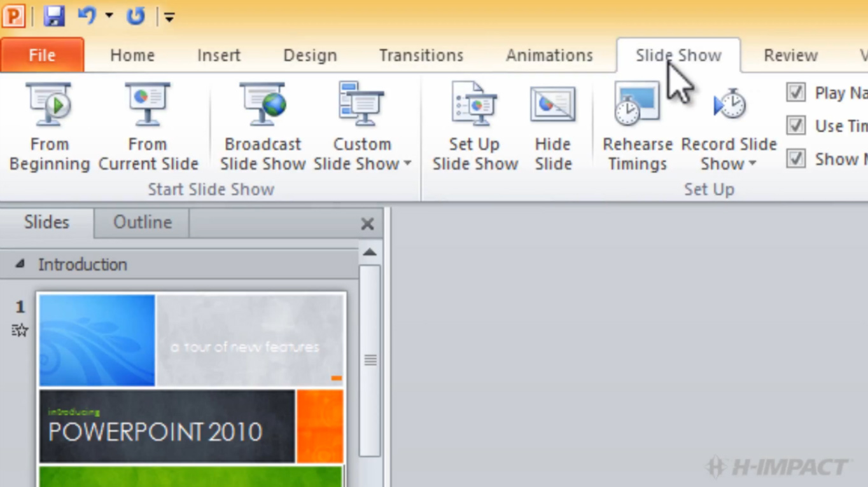The image size is (868, 487).
Task: Click the thumbnail pane scroll-up arrow
Action: (x=370, y=252)
